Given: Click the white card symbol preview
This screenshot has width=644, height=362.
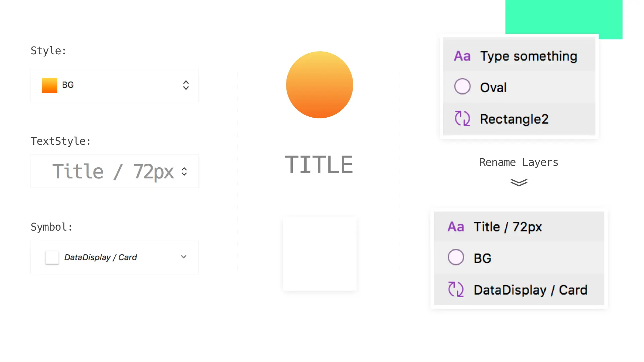Looking at the screenshot, I should click(x=319, y=254).
